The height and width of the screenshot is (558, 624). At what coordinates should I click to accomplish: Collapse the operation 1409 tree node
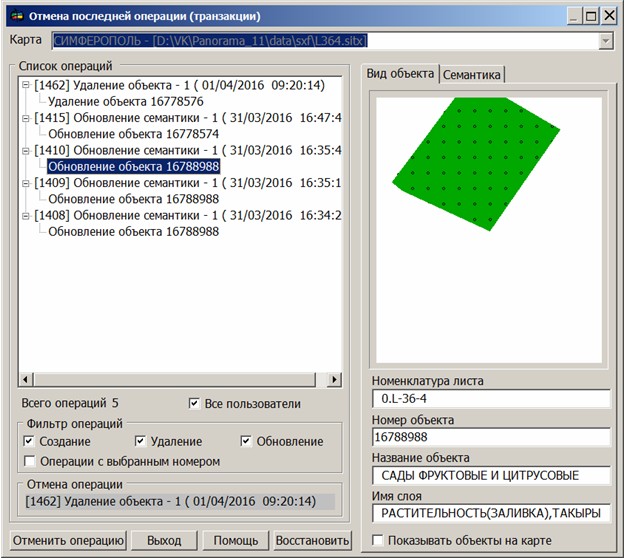25,183
